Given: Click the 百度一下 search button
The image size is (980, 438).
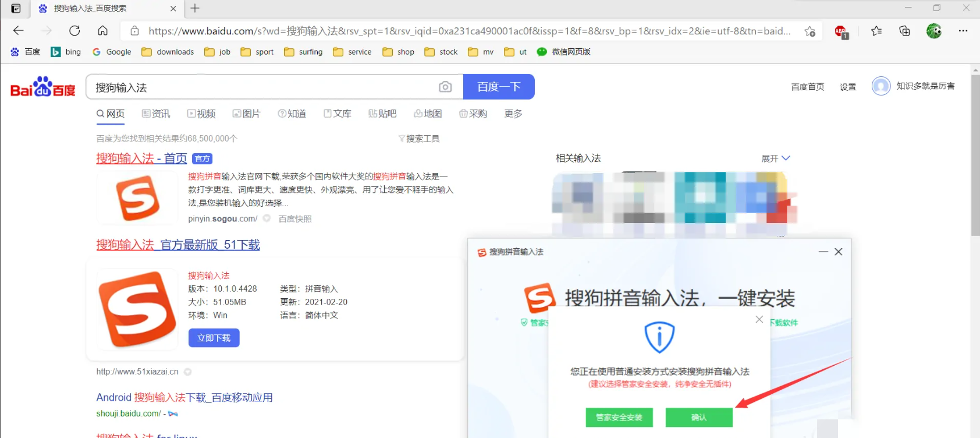Looking at the screenshot, I should (499, 87).
